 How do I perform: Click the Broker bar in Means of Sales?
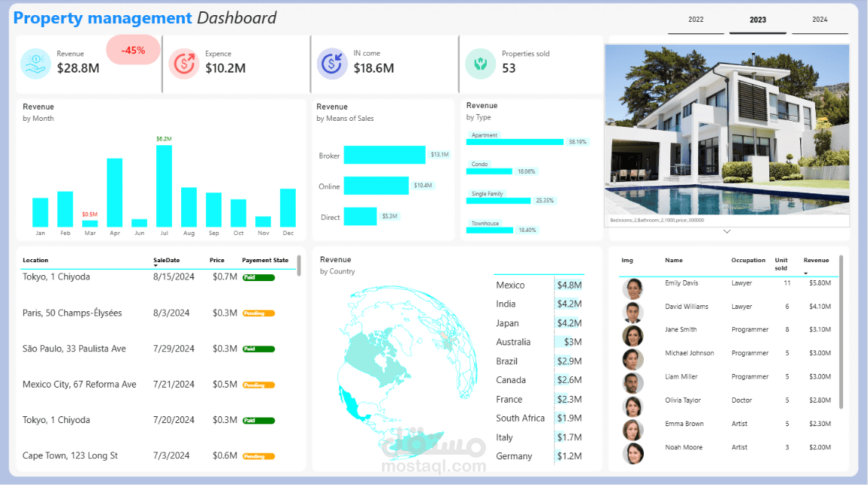coord(385,155)
